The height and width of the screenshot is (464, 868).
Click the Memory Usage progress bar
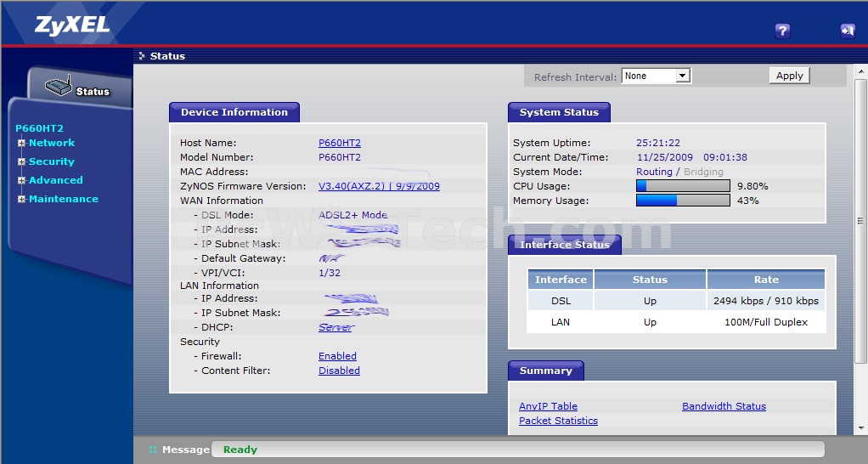683,201
